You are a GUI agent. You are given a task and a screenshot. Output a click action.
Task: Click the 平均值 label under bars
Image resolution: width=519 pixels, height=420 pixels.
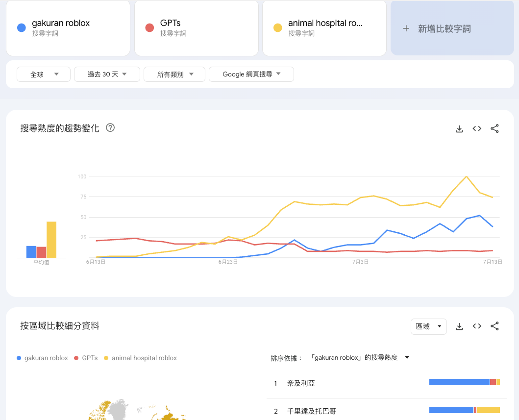41,262
